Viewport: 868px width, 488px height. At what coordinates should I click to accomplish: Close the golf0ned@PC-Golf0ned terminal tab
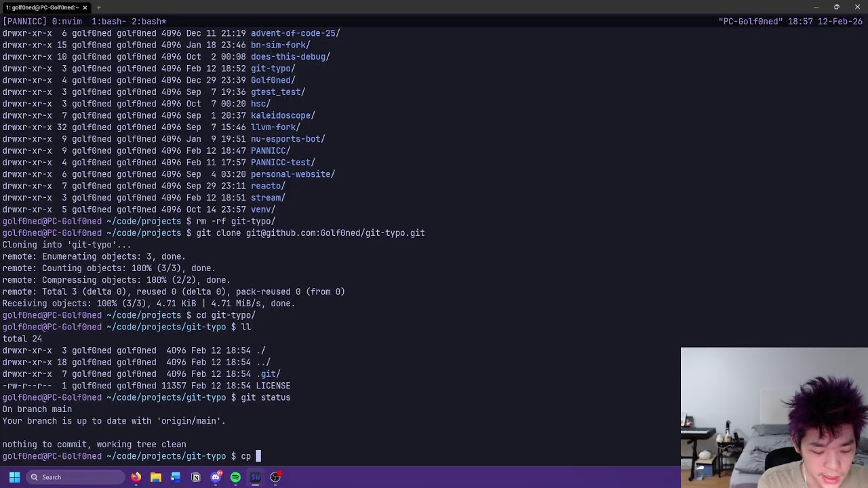[85, 7]
